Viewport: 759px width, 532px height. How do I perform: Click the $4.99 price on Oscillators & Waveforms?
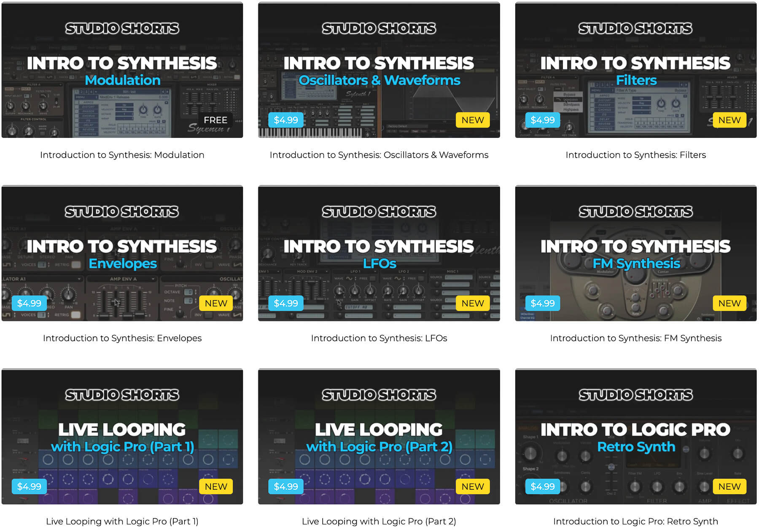coord(286,120)
